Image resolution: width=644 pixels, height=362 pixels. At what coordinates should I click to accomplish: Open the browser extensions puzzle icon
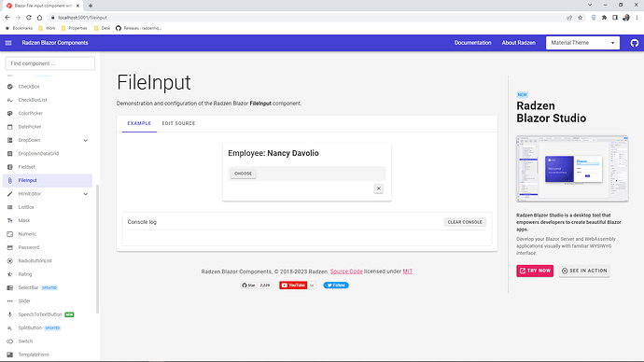coord(604,18)
